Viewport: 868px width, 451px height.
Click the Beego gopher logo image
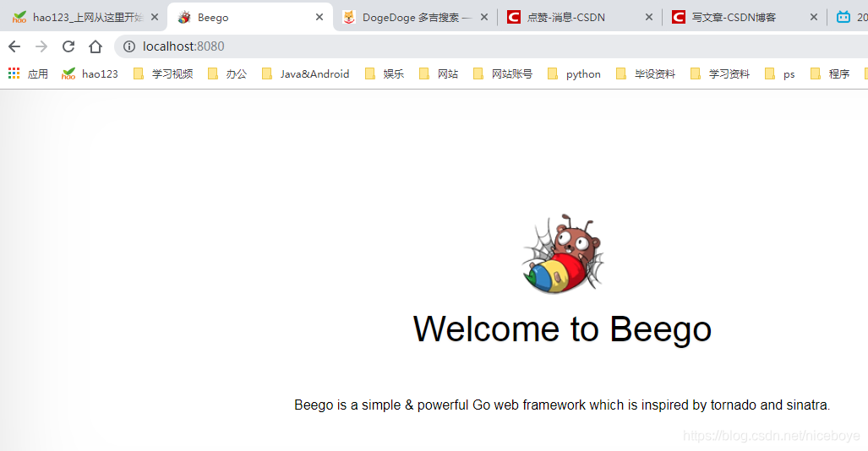[562, 253]
